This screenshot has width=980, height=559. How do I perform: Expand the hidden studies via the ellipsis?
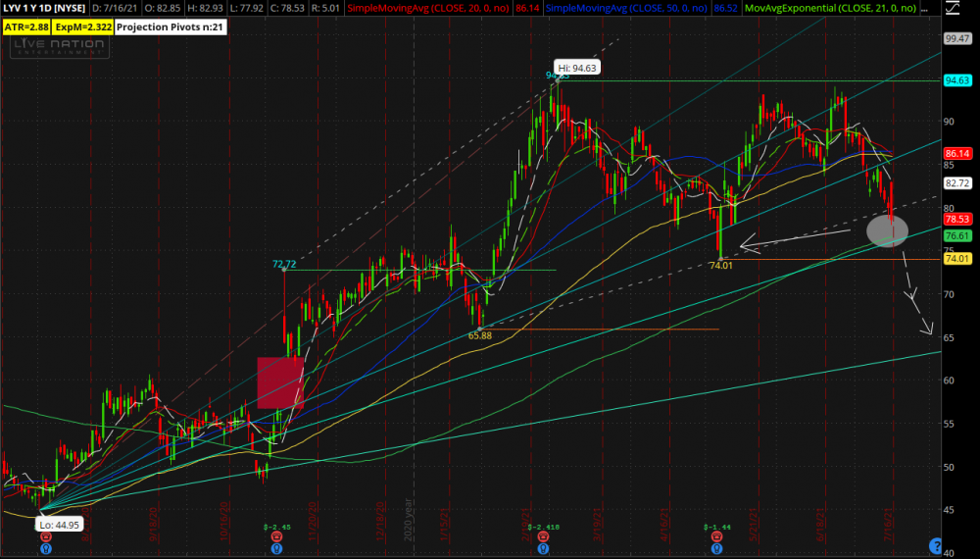pos(926,9)
